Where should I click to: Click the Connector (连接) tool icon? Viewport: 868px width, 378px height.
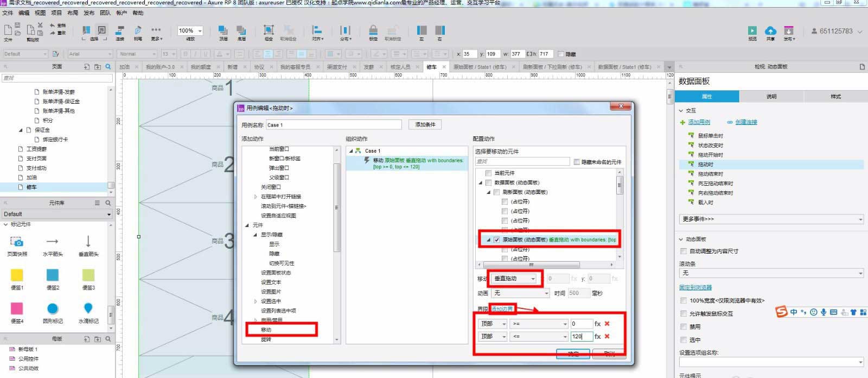pos(120,30)
